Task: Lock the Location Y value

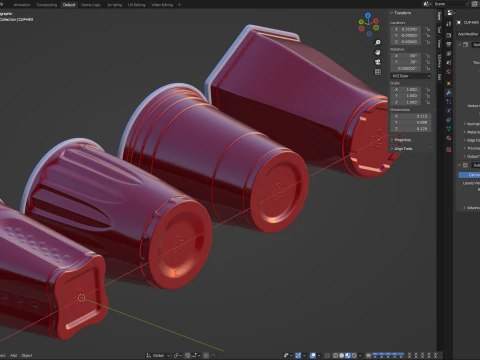Action: pyautogui.click(x=428, y=35)
